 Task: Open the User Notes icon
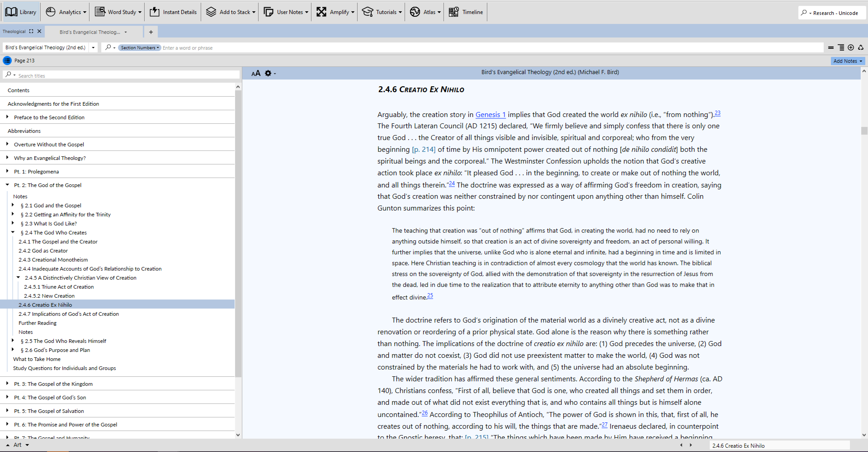click(x=268, y=12)
